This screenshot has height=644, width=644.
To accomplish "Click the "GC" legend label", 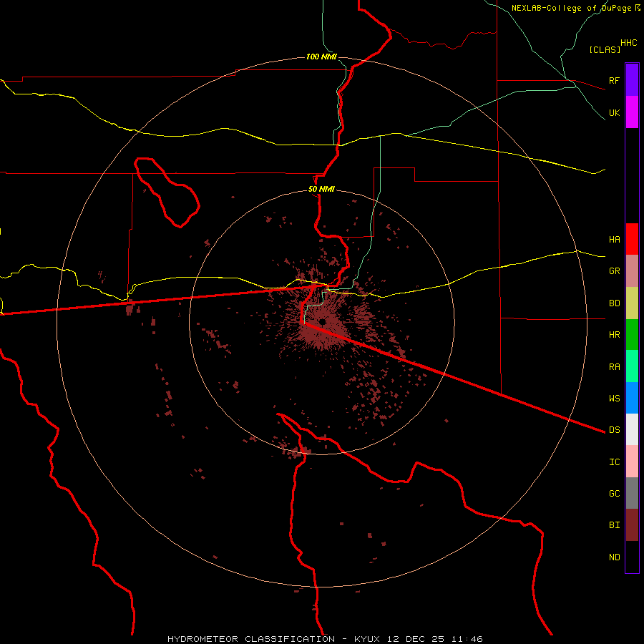I will tap(614, 493).
